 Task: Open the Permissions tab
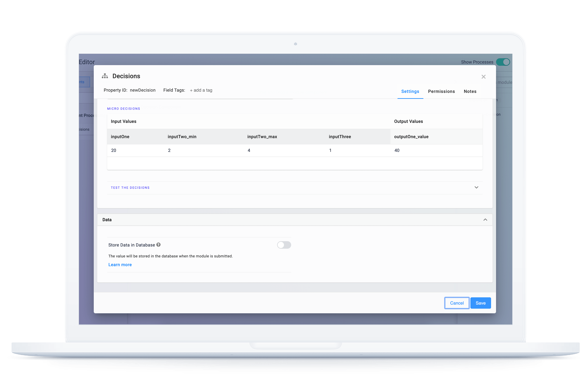pos(441,91)
